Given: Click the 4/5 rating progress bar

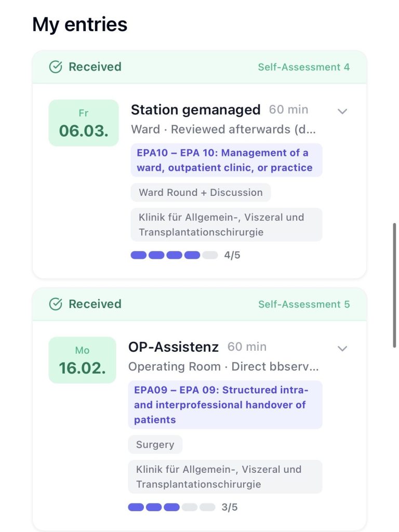Looking at the screenshot, I should pyautogui.click(x=174, y=255).
